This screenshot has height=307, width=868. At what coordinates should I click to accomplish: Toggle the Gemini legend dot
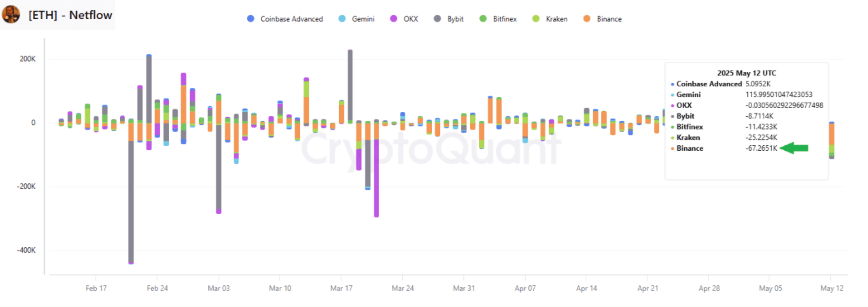click(342, 19)
